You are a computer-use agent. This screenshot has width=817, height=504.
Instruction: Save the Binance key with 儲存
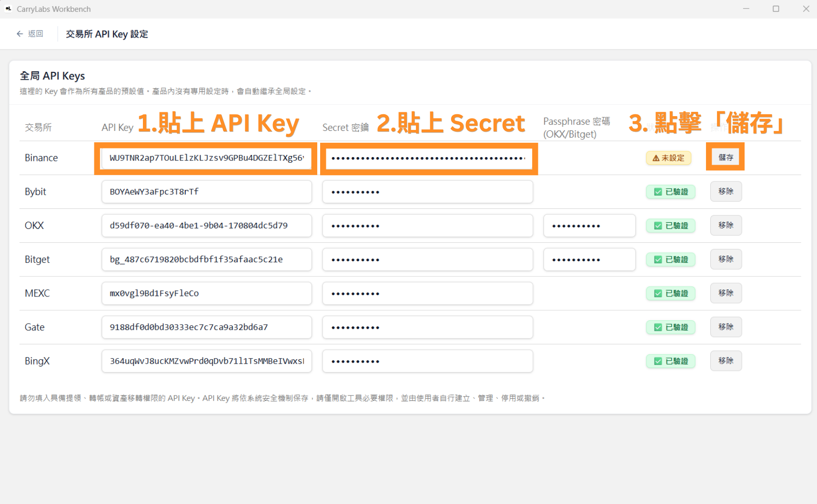pyautogui.click(x=726, y=157)
